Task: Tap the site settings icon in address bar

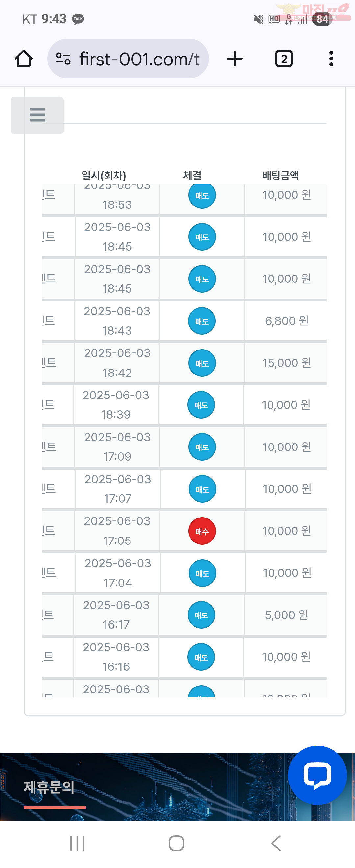Action: tap(63, 59)
